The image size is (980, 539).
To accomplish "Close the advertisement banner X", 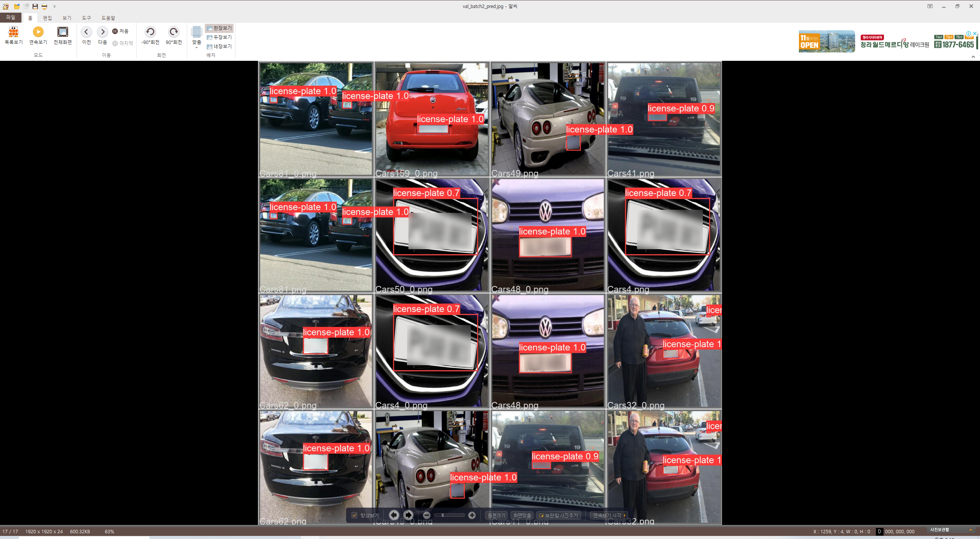I will [975, 34].
